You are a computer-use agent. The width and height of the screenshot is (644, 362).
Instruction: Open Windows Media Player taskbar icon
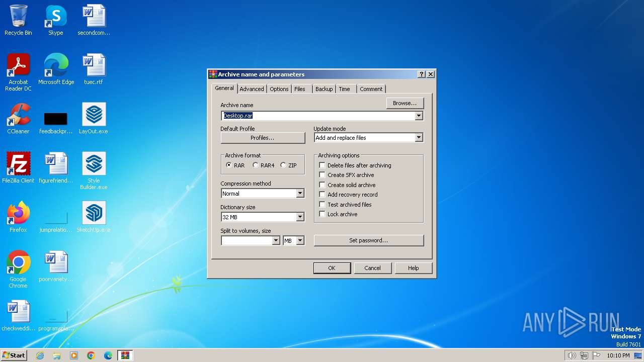(x=74, y=355)
